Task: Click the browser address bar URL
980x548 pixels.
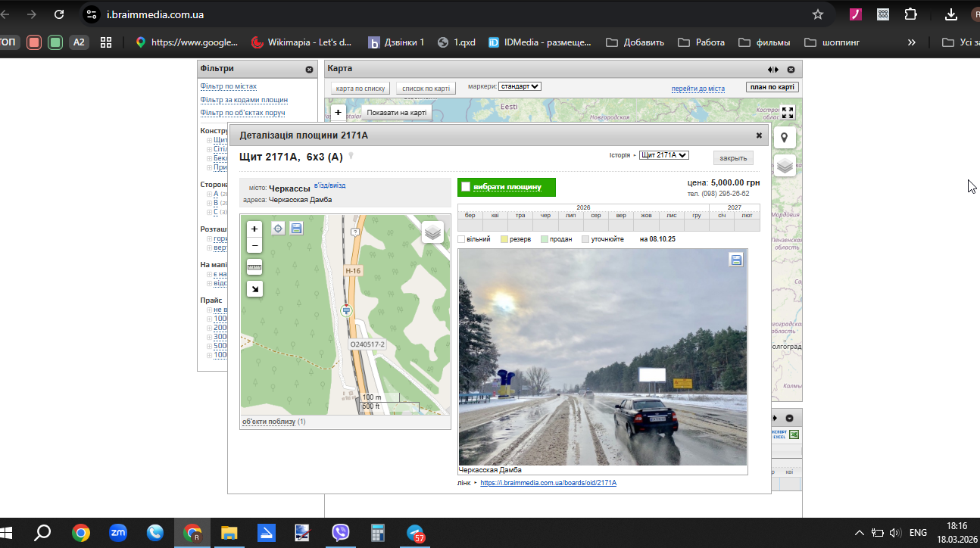Action: point(155,14)
